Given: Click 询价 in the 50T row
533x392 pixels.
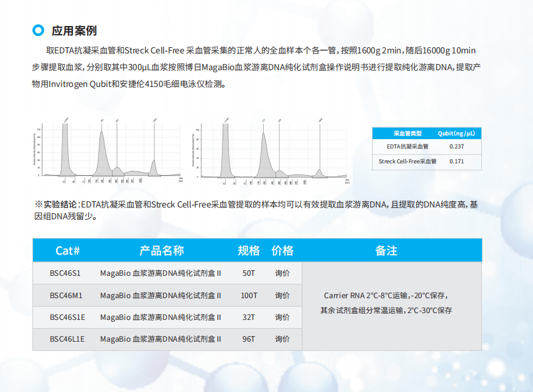Looking at the screenshot, I should (x=282, y=273).
